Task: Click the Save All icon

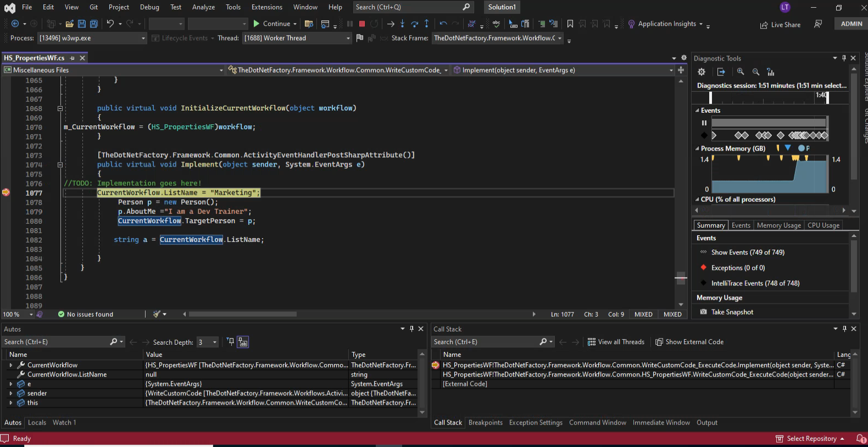Action: pos(94,24)
